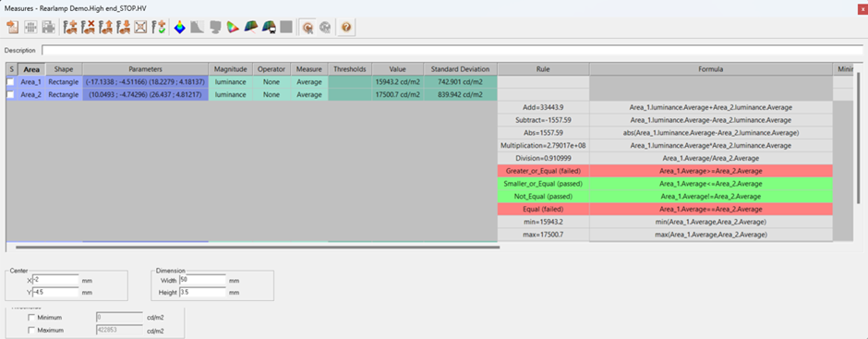
Task: Click the export measures icon at toolbar start
Action: point(13,27)
